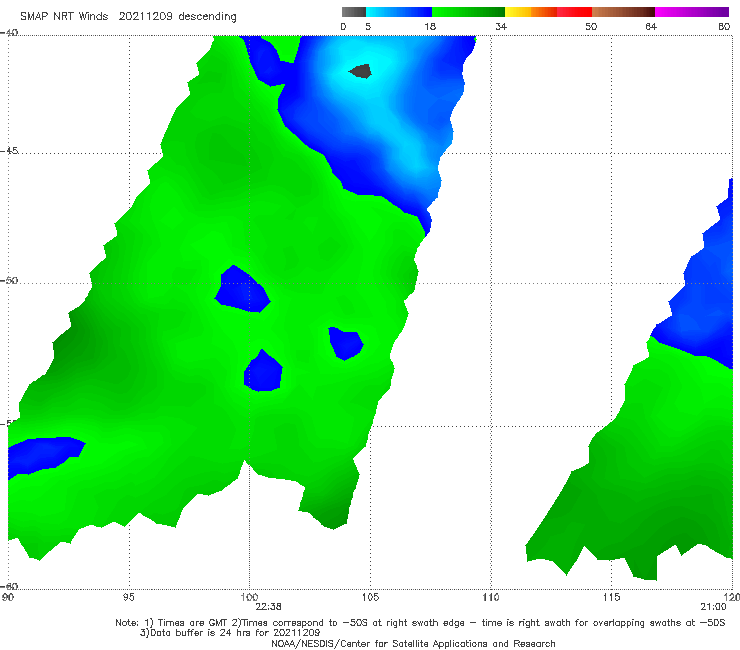Click the swath time "21:00"

[713, 607]
